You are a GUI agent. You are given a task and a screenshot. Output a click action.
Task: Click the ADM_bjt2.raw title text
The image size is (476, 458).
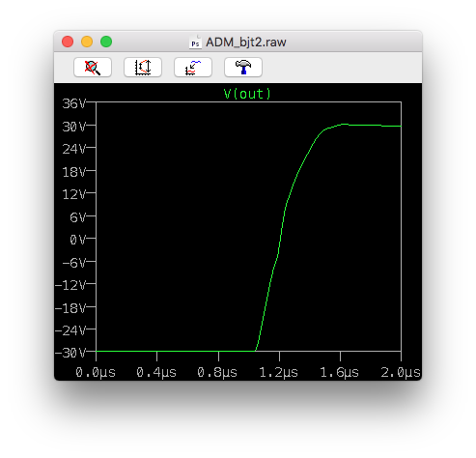click(246, 43)
